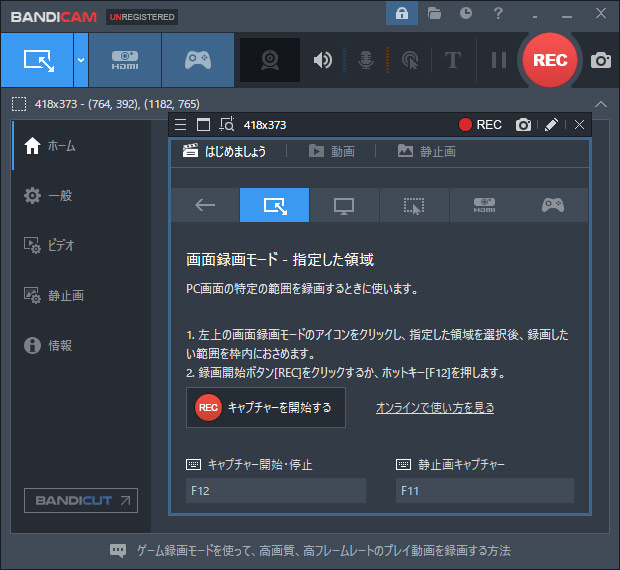Select rectangle area mode in mode row
The width and height of the screenshot is (620, 570).
pyautogui.click(x=274, y=205)
